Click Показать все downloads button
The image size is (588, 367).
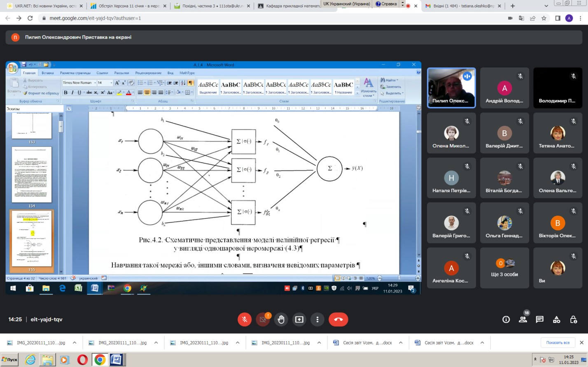click(558, 343)
